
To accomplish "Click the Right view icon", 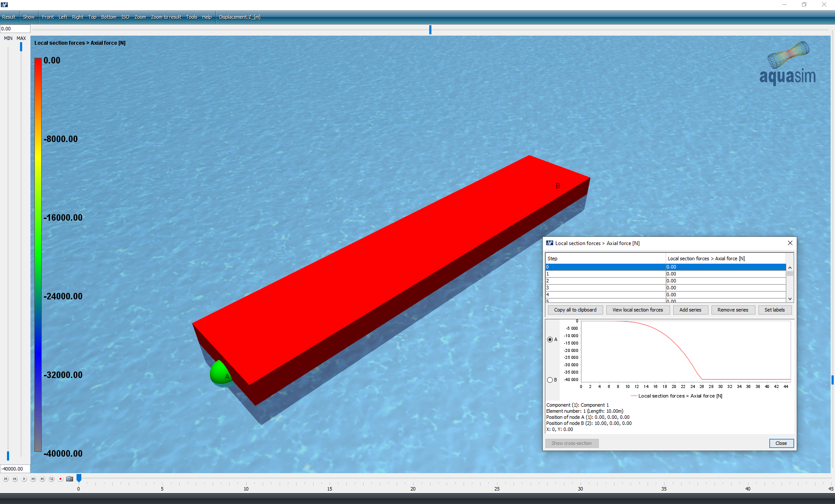I will (x=77, y=17).
